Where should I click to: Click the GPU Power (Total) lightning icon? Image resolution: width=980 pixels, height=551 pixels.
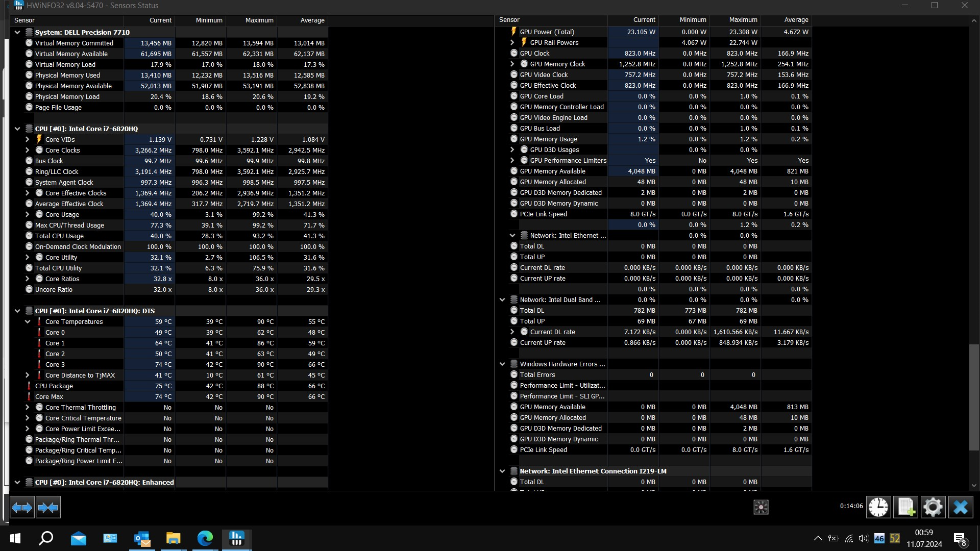(x=514, y=32)
